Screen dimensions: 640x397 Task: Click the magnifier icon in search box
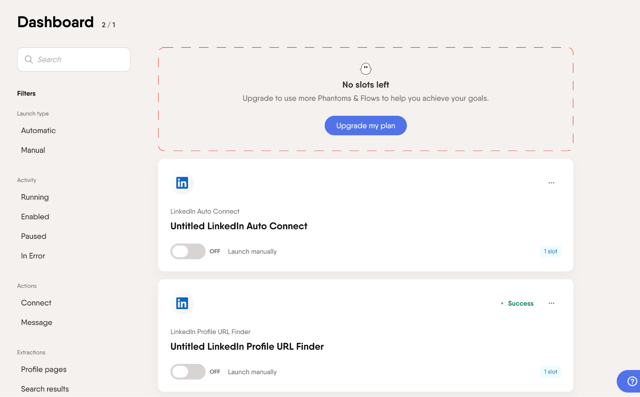(x=29, y=60)
